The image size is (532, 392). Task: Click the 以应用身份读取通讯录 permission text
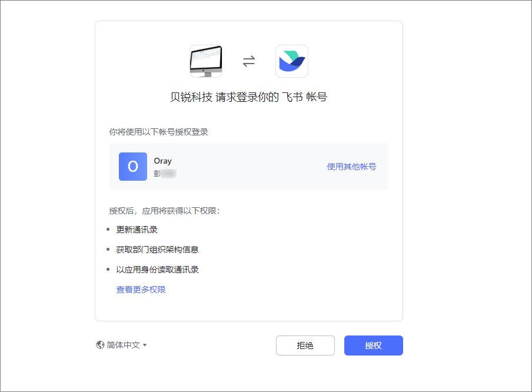(158, 270)
